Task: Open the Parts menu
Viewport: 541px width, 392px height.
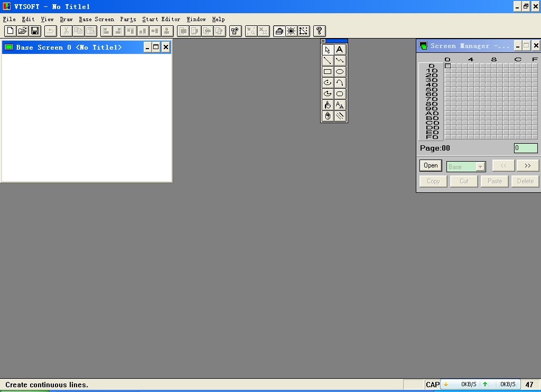Action: pos(128,19)
